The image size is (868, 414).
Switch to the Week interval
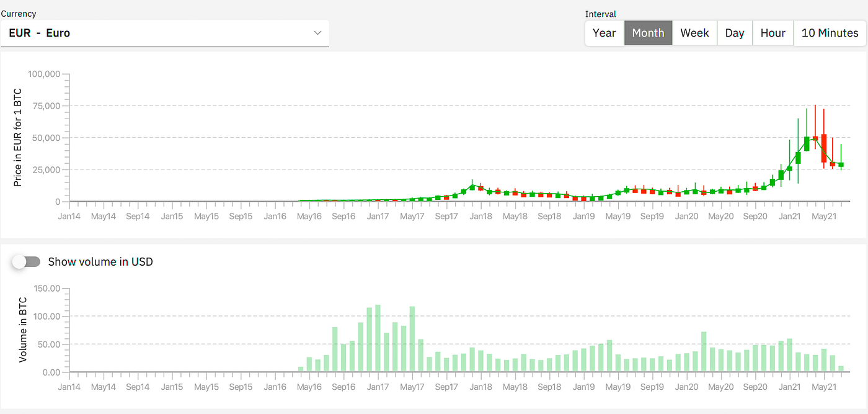click(694, 33)
